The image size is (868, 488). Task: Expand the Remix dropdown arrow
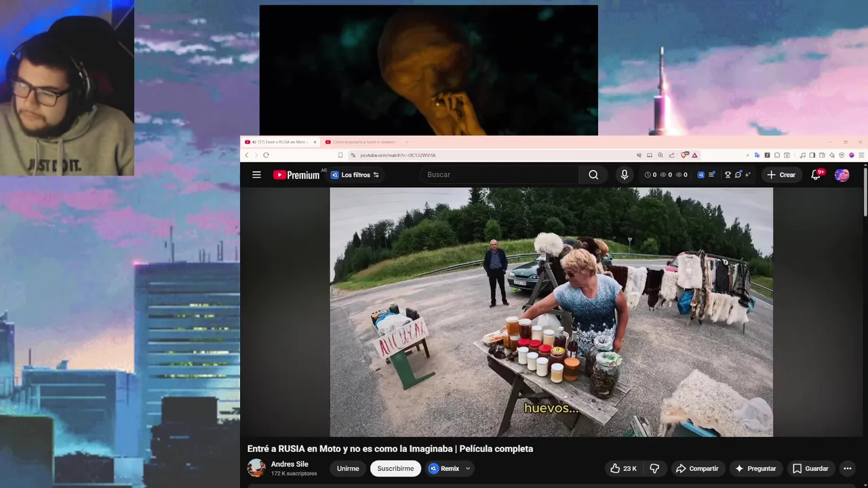click(x=468, y=468)
